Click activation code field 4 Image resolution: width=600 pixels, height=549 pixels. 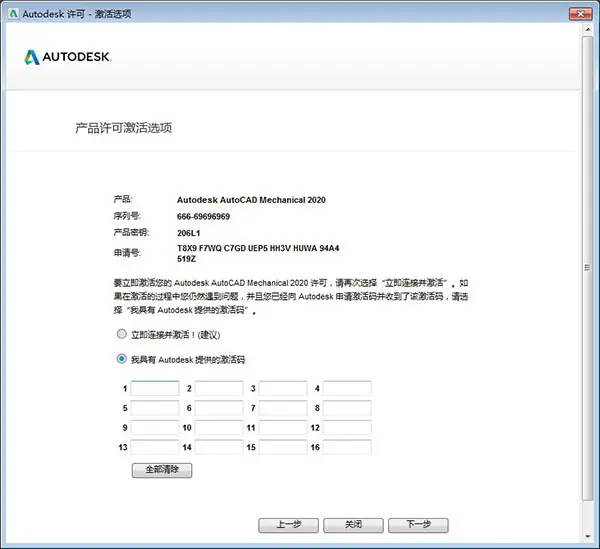347,388
